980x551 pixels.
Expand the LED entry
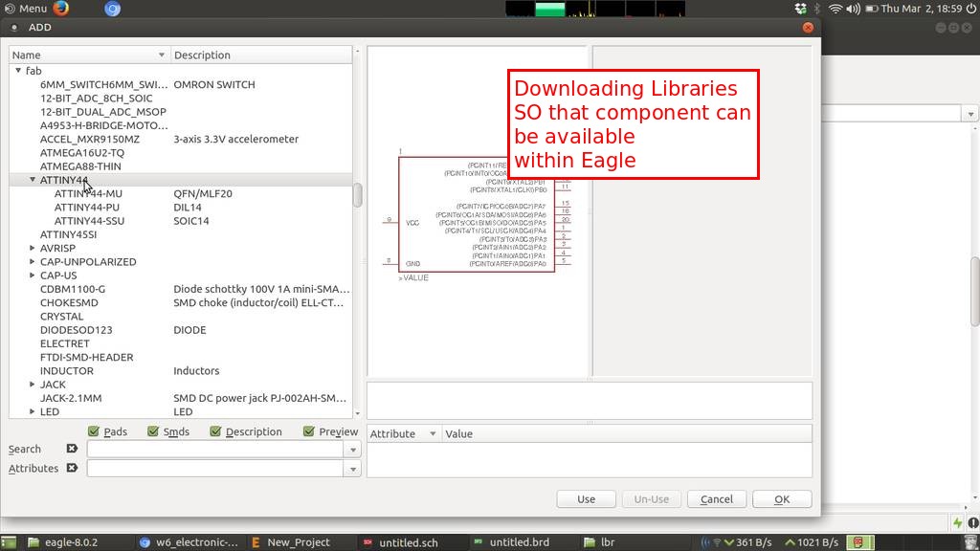tap(33, 411)
